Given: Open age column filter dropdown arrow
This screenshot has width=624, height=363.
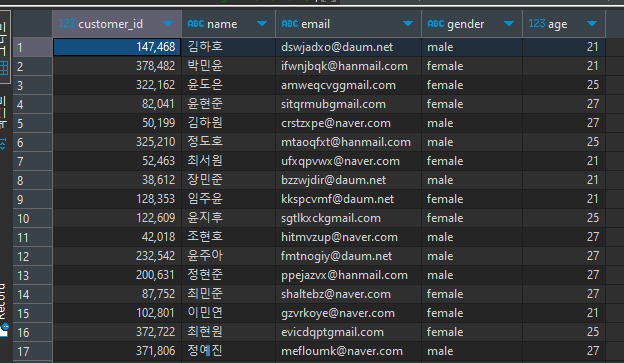Looking at the screenshot, I should tap(592, 24).
